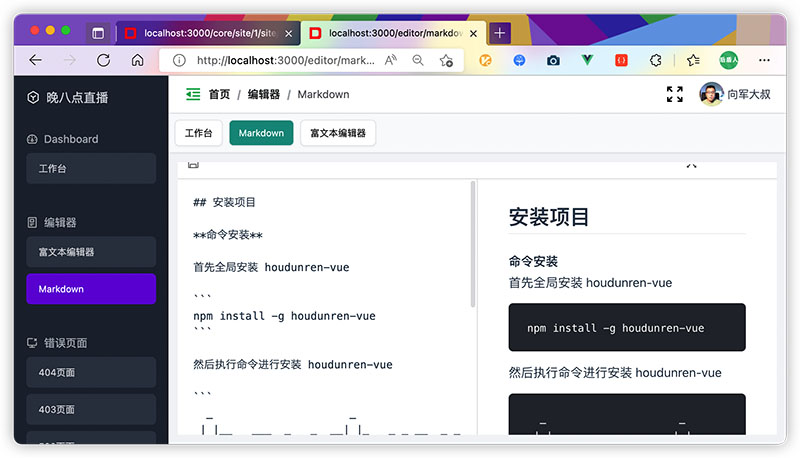Open a new browser tab with the plus button

(499, 33)
